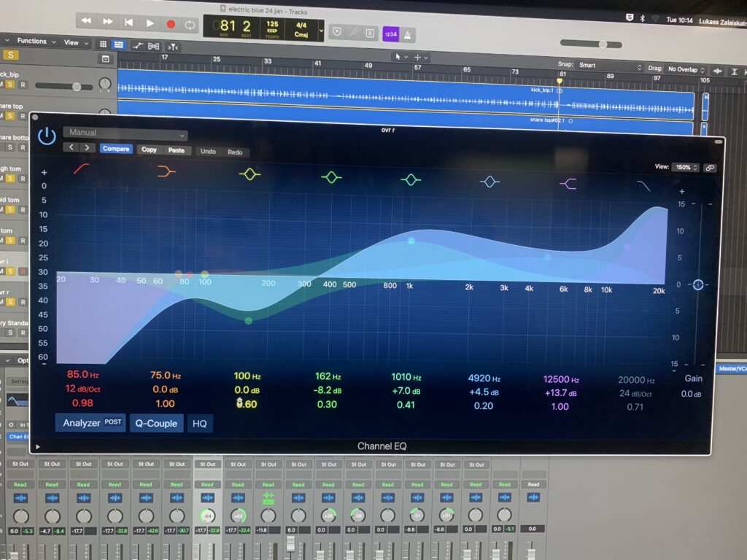Open the secondary tool menu with plus cursor
This screenshot has width=747, height=560.
(421, 58)
